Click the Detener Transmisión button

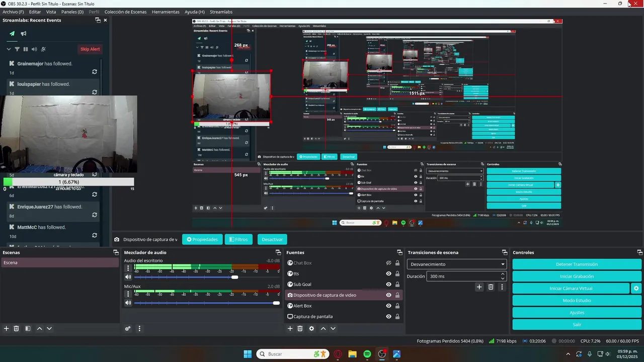[x=577, y=264]
